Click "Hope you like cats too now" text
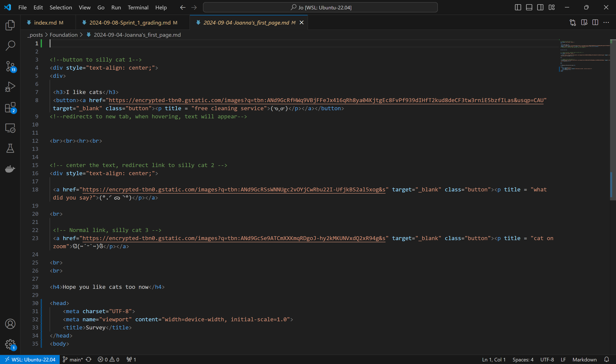 (106, 287)
